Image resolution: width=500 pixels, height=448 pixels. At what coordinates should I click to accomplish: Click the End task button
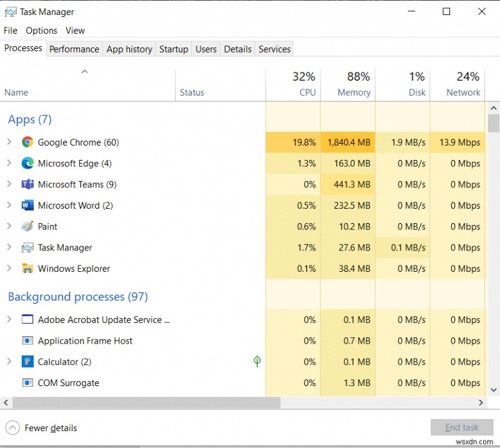pyautogui.click(x=462, y=427)
